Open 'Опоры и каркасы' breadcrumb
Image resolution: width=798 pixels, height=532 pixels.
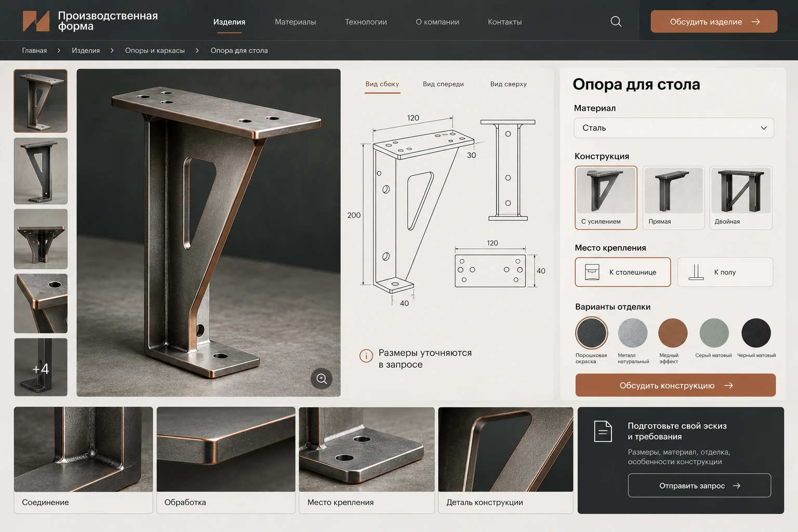pyautogui.click(x=155, y=50)
